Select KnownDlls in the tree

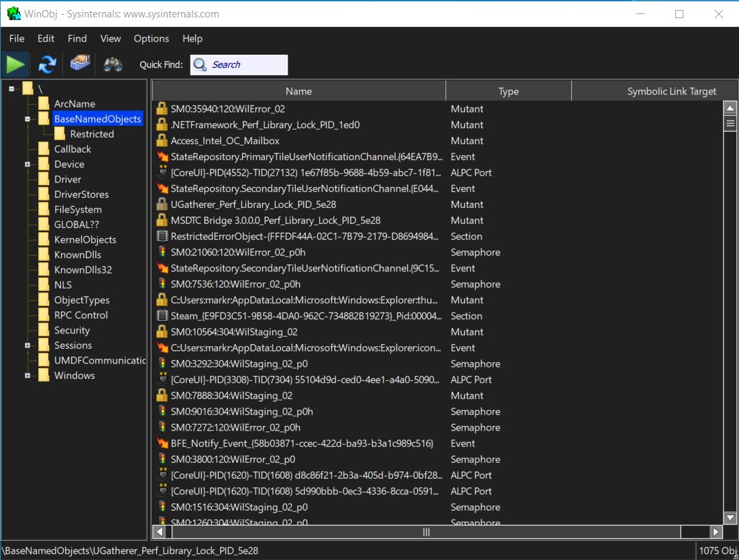pyautogui.click(x=77, y=255)
